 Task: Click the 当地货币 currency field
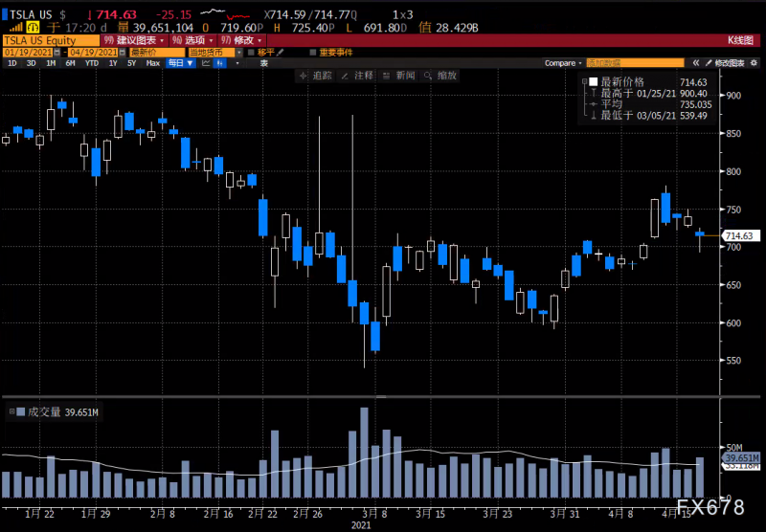(x=211, y=53)
